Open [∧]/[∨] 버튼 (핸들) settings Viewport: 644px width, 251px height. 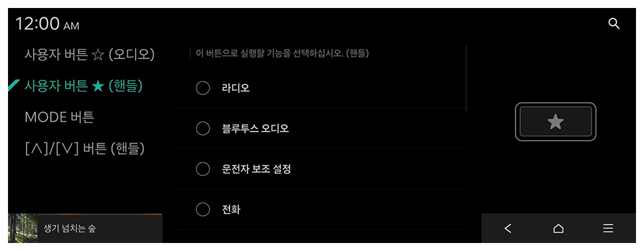click(x=84, y=149)
